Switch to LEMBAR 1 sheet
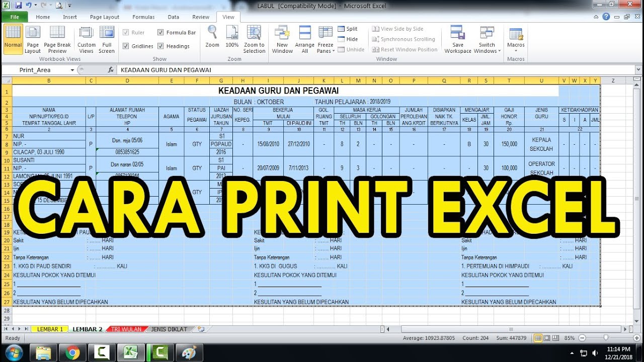Image resolution: width=644 pixels, height=362 pixels. point(50,329)
